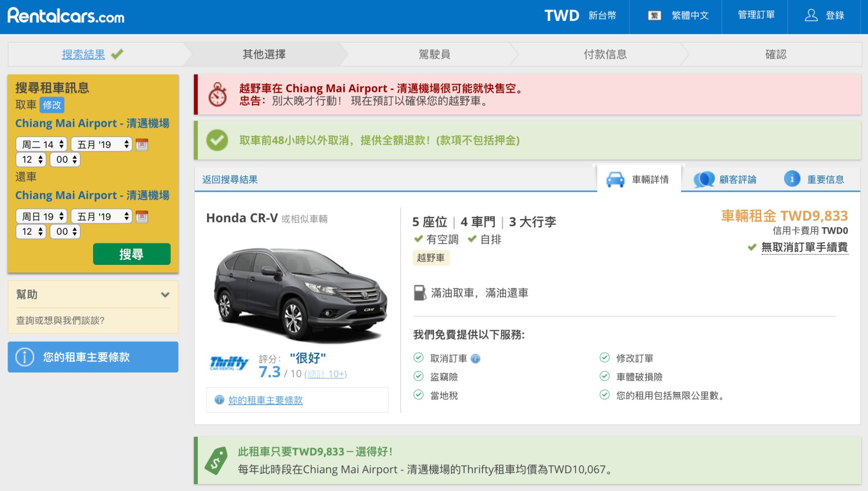Click 滿油取車，滿油還車 fuel policy text
Viewport: 868px width, 491px height.
[x=480, y=293]
